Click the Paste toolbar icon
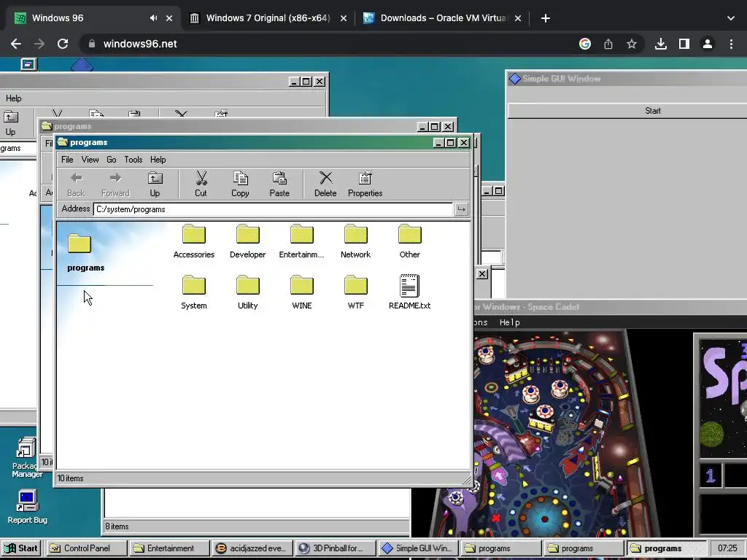Viewport: 747px width, 560px height. point(279,184)
